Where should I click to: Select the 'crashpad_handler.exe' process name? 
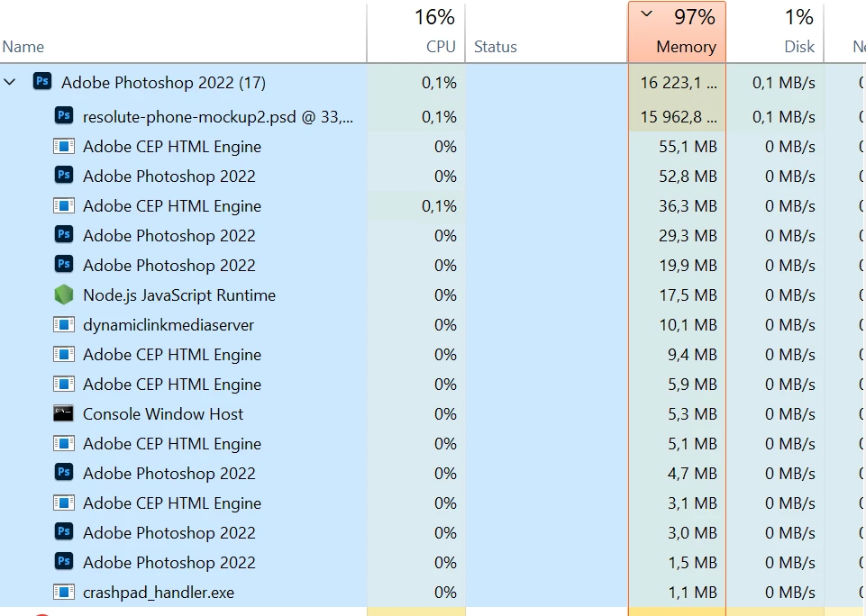point(159,593)
